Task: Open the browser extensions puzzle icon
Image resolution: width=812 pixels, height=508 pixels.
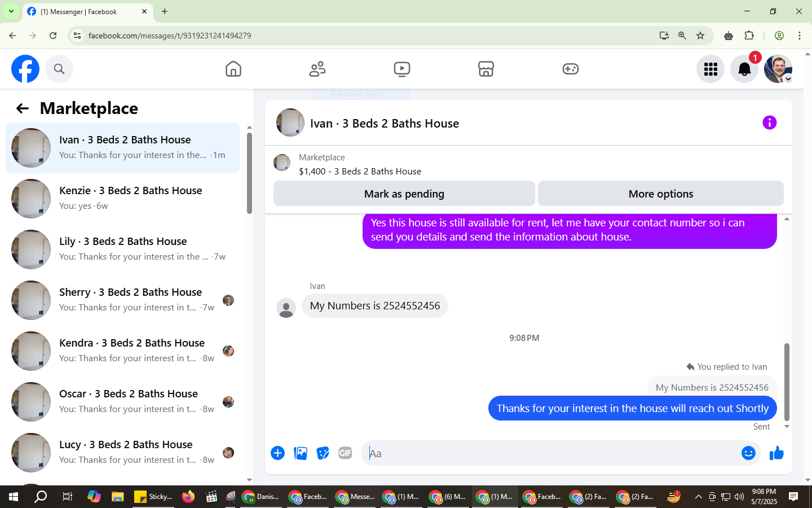Action: pos(749,36)
